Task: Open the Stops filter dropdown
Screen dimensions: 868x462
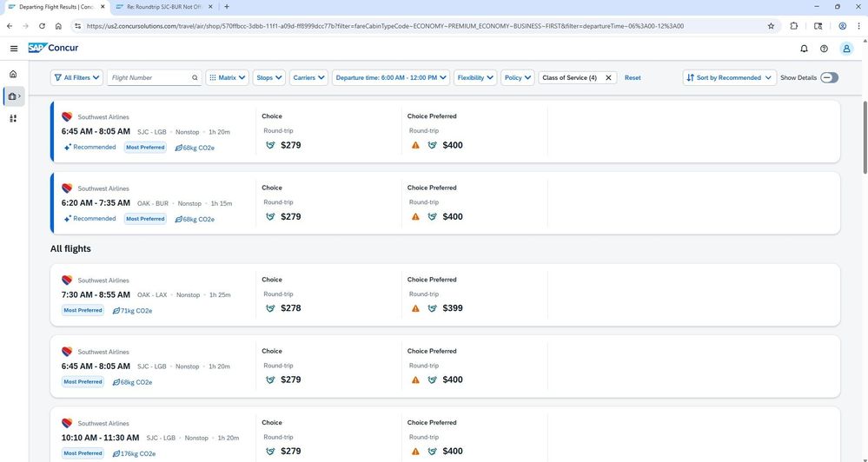Action: tap(269, 78)
